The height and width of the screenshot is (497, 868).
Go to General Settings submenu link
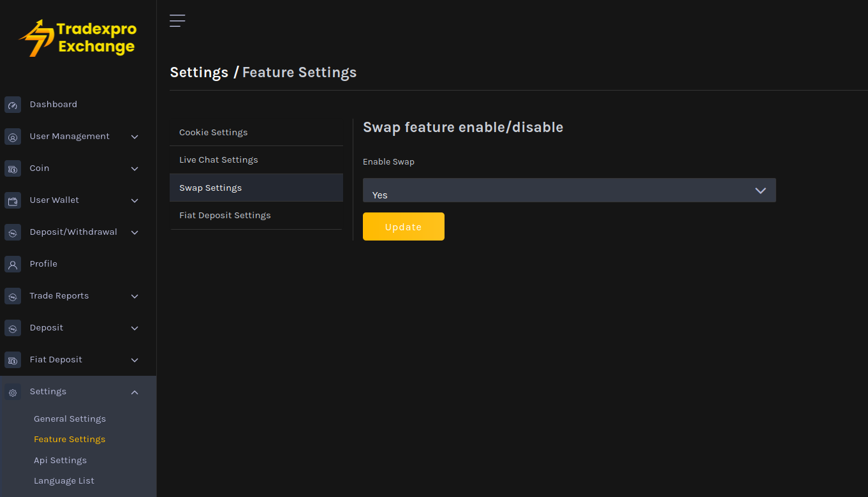click(x=70, y=419)
